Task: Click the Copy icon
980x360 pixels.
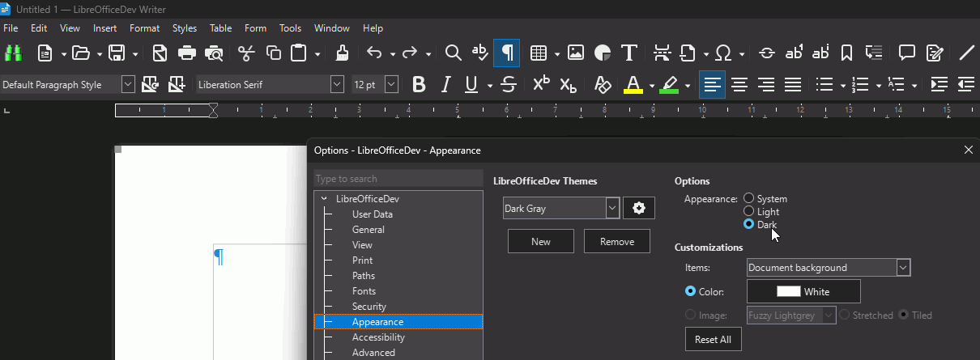Action: 274,53
